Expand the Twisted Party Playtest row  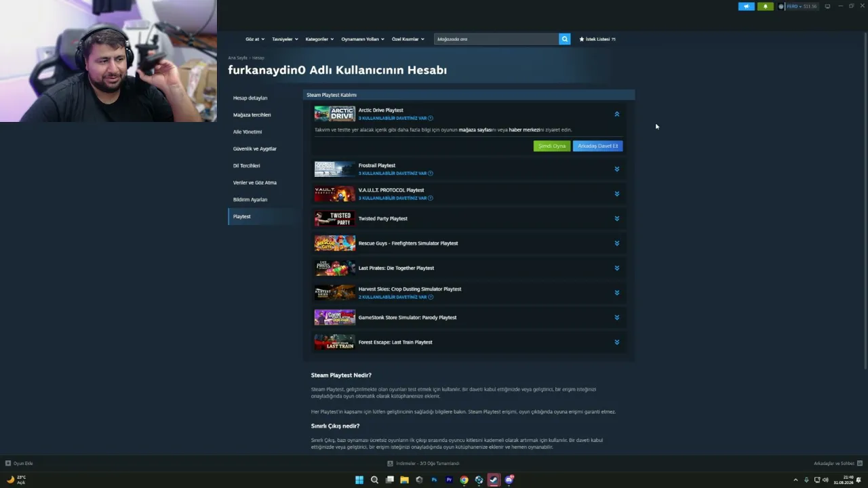pos(616,219)
